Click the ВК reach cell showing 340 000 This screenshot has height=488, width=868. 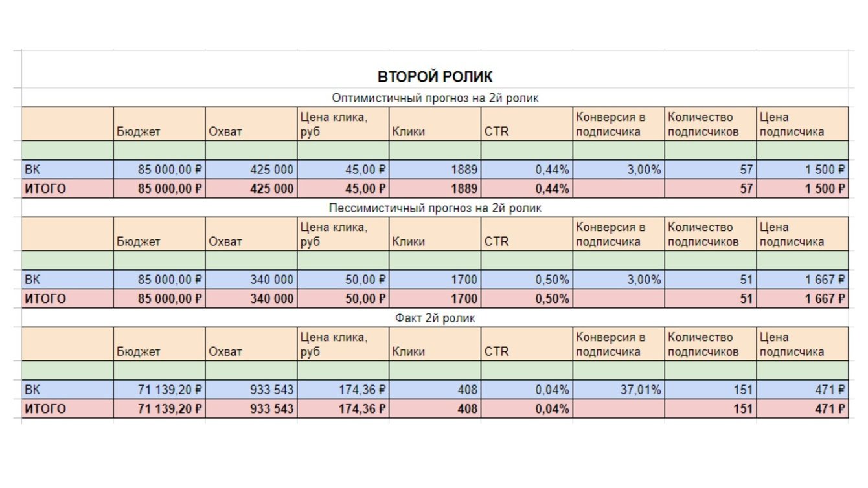pyautogui.click(x=251, y=280)
